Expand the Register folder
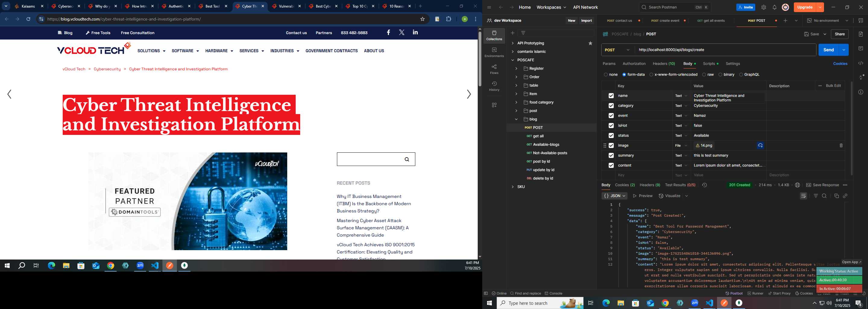Image resolution: width=868 pixels, height=309 pixels. pyautogui.click(x=516, y=68)
